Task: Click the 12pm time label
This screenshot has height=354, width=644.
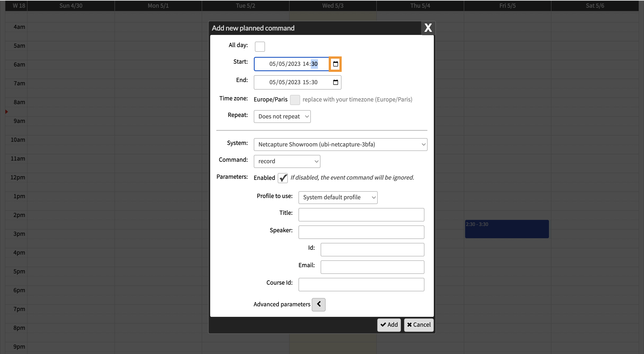Action: (18, 178)
